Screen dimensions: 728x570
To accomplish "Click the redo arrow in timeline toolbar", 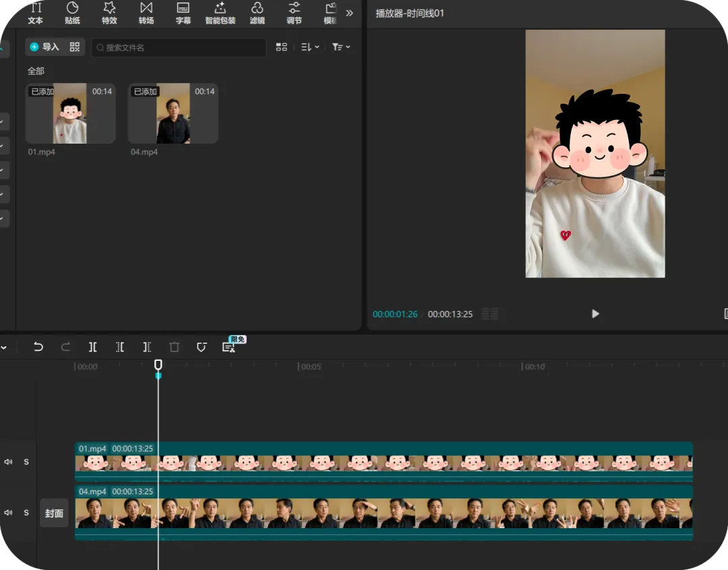I will pos(65,347).
